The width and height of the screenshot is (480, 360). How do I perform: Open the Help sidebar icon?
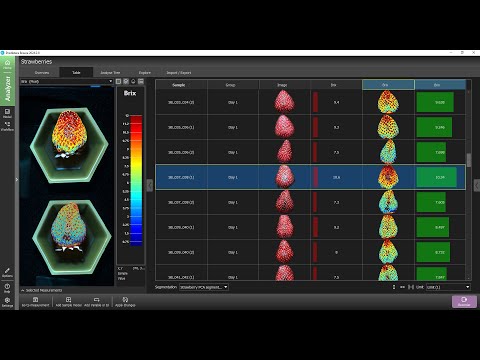click(7, 288)
